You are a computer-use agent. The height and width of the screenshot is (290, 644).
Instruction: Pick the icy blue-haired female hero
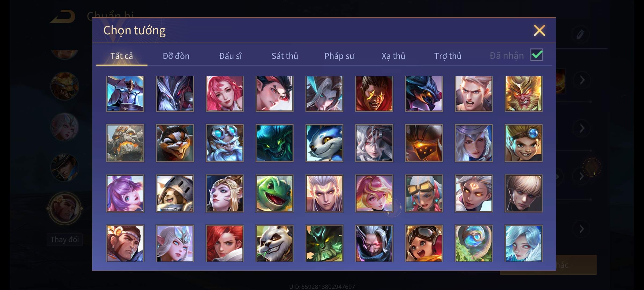tap(523, 243)
